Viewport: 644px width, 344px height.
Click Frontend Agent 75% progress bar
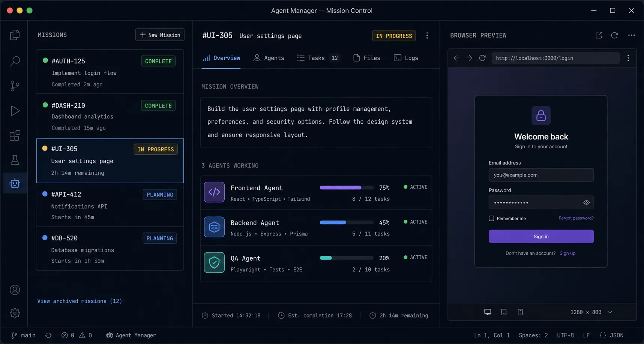click(x=347, y=187)
